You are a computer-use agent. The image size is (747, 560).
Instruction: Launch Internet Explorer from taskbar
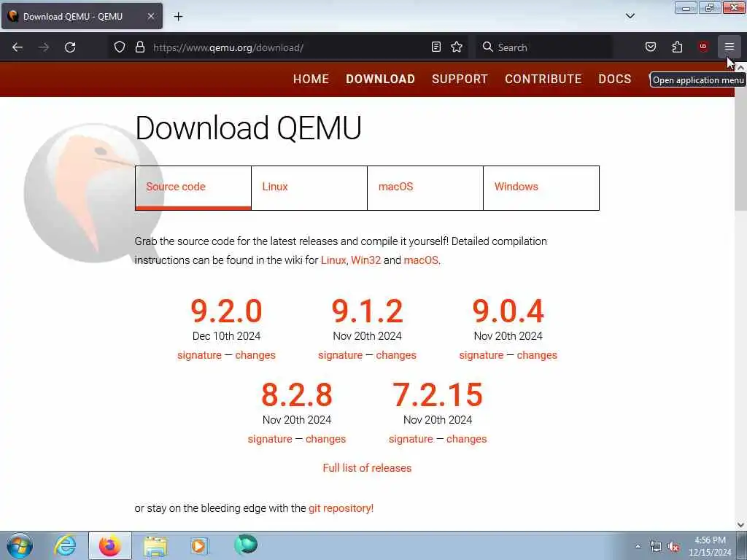click(x=65, y=545)
